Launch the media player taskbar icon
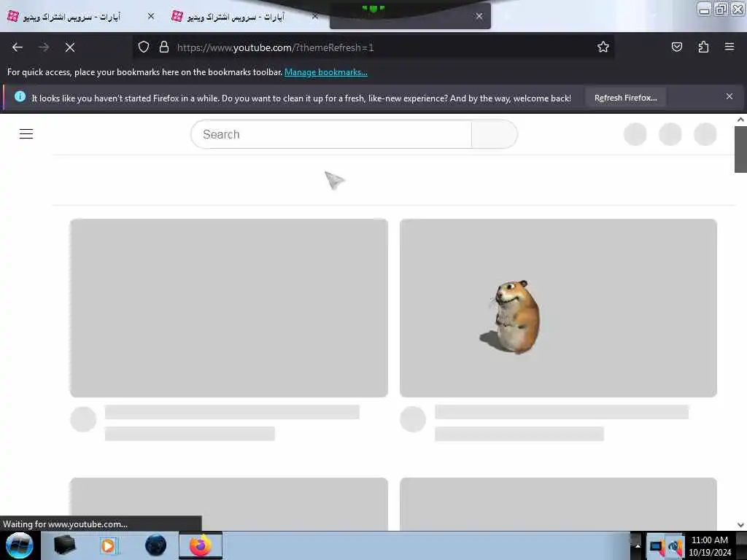 click(x=109, y=545)
